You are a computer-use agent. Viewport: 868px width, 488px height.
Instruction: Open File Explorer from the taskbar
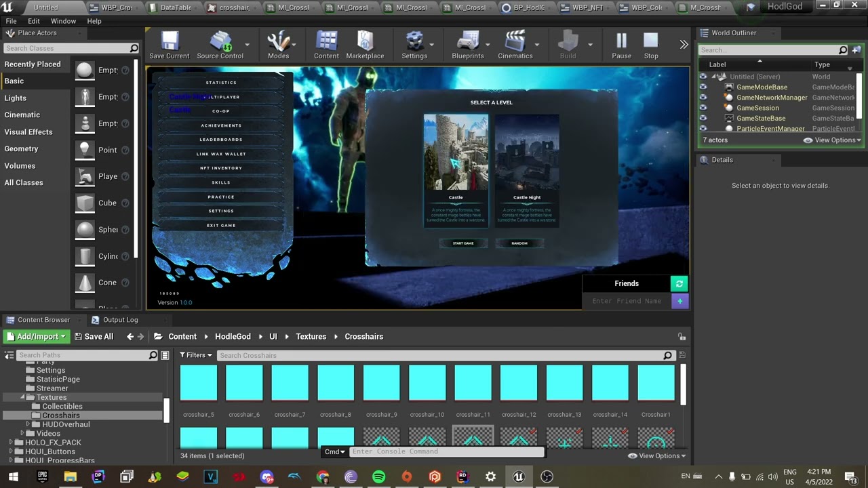click(70, 477)
